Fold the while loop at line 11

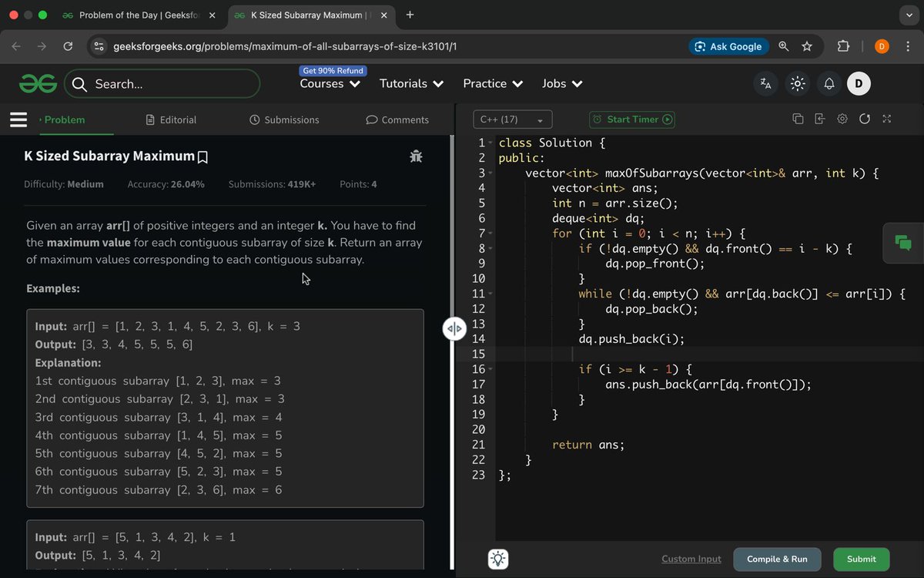(490, 294)
